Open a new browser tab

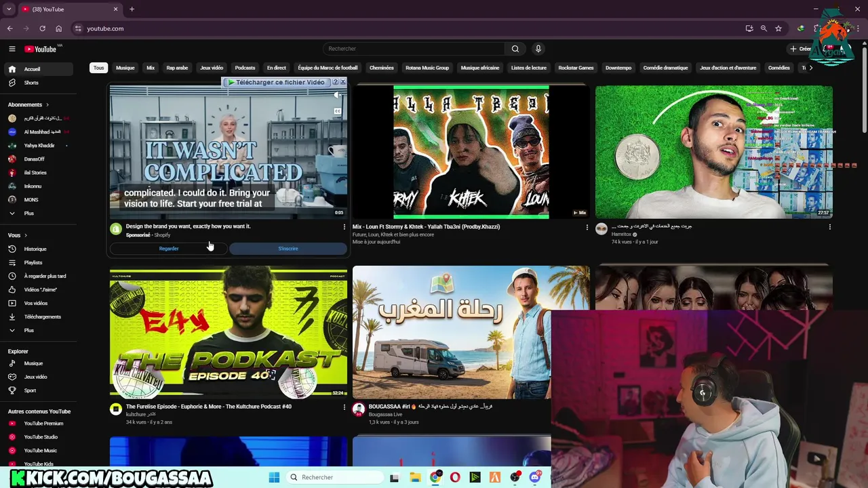[x=132, y=9]
